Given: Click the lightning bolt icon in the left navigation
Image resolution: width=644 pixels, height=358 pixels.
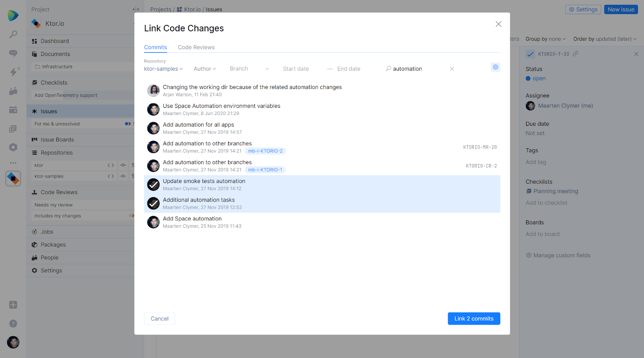Looking at the screenshot, I should 13,72.
